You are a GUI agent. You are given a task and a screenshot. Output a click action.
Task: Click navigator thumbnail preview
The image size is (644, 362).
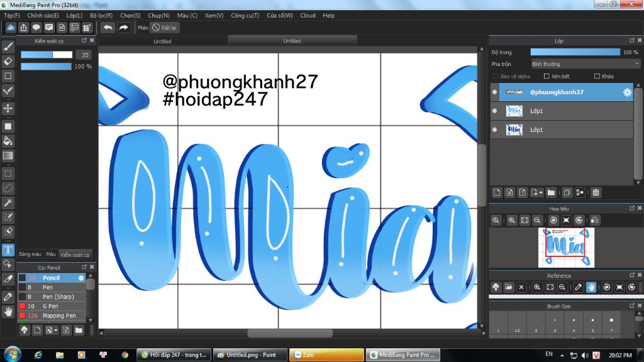click(x=566, y=248)
